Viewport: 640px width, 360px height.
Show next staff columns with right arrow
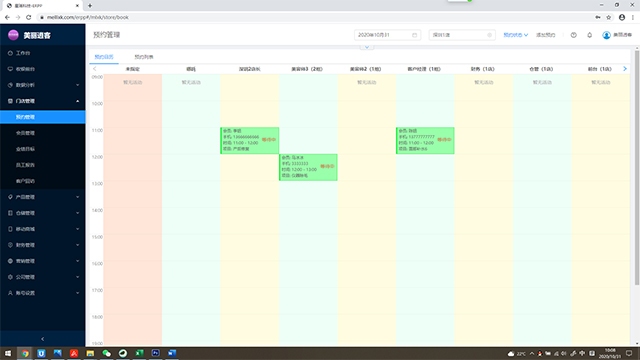625,69
